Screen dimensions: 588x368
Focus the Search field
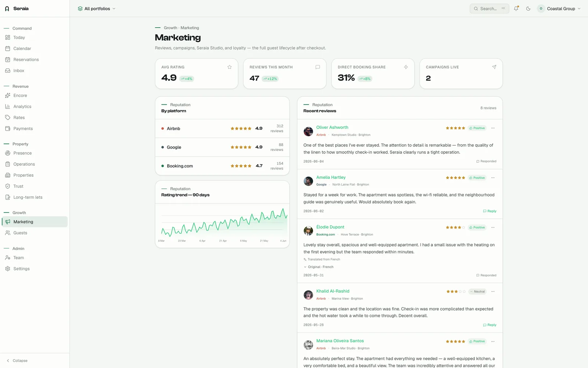click(489, 8)
